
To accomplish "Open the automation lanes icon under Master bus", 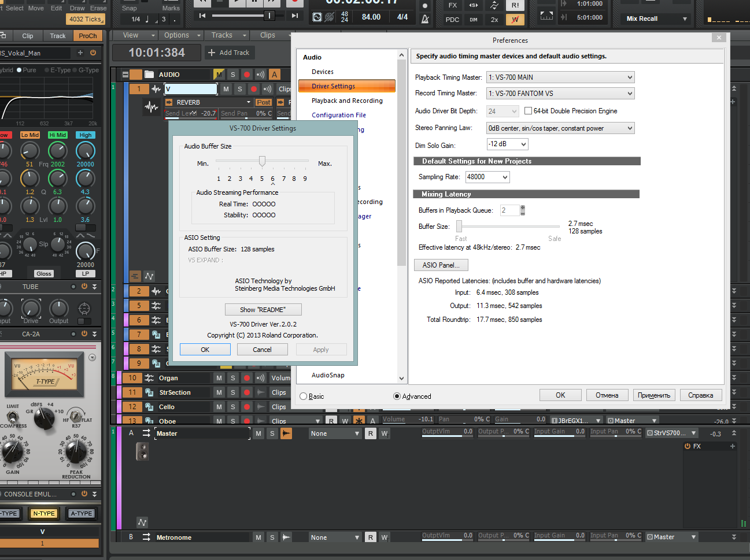I will pos(142,522).
